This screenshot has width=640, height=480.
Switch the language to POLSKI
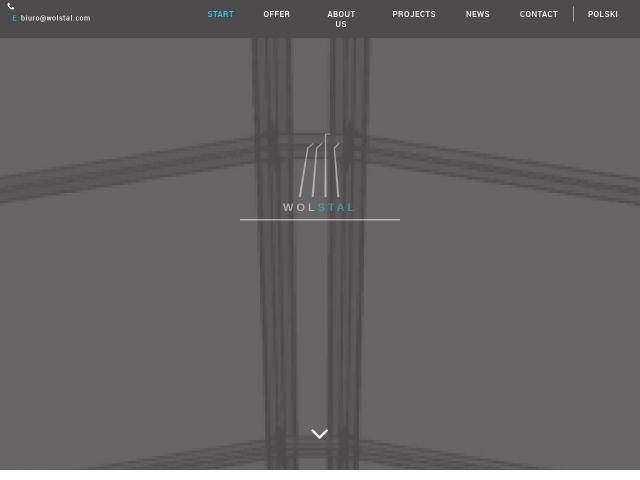coord(602,14)
